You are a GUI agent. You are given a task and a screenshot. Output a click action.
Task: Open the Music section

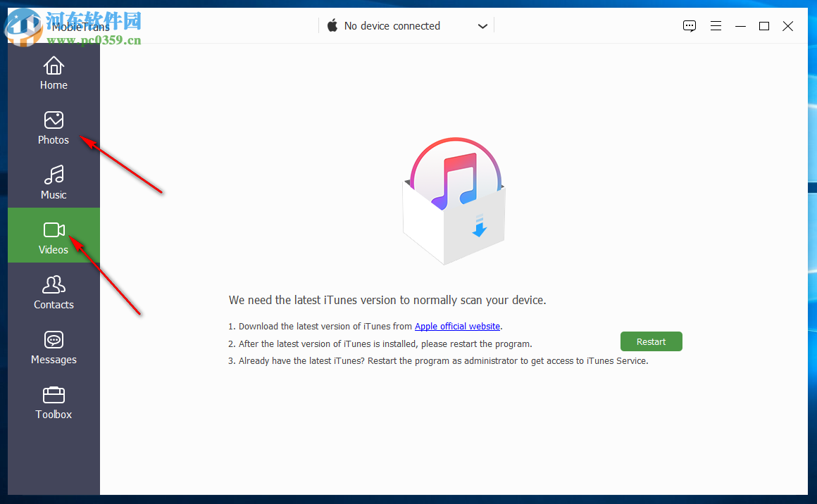pos(54,183)
